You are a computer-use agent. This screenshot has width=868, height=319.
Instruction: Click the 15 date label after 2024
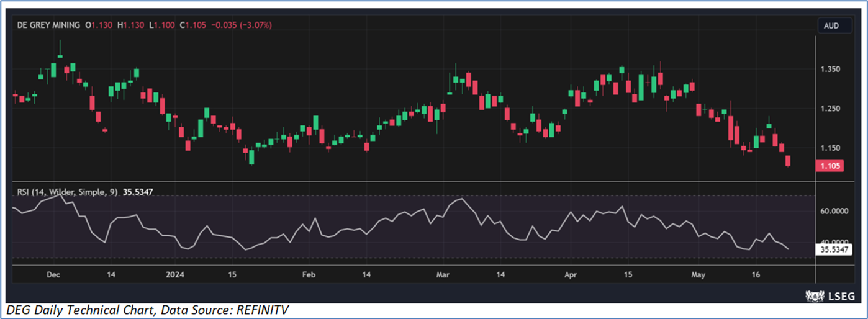coord(233,274)
